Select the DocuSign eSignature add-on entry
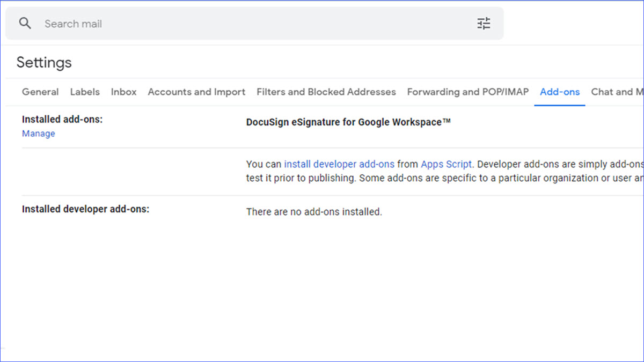Screen dimensions: 644x362 point(348,122)
